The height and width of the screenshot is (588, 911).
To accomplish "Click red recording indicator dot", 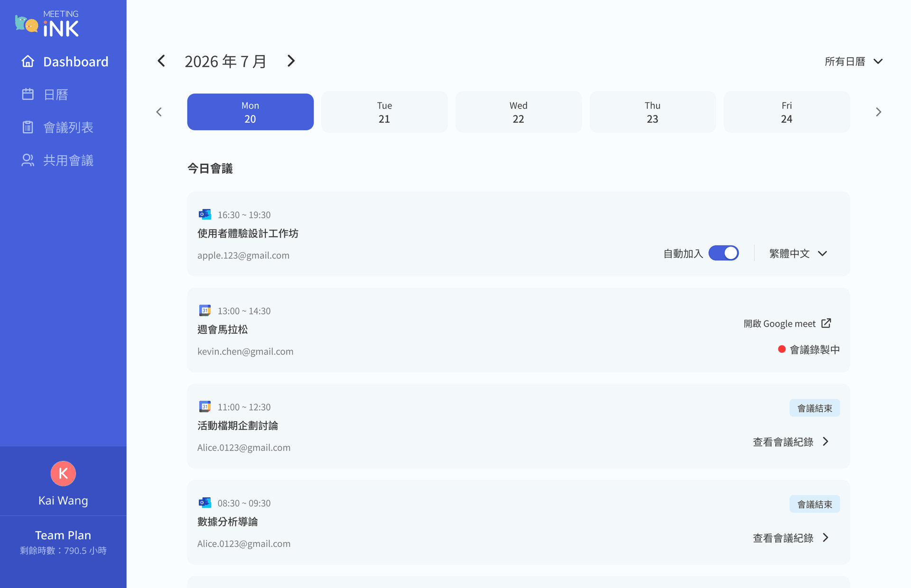I will 782,349.
